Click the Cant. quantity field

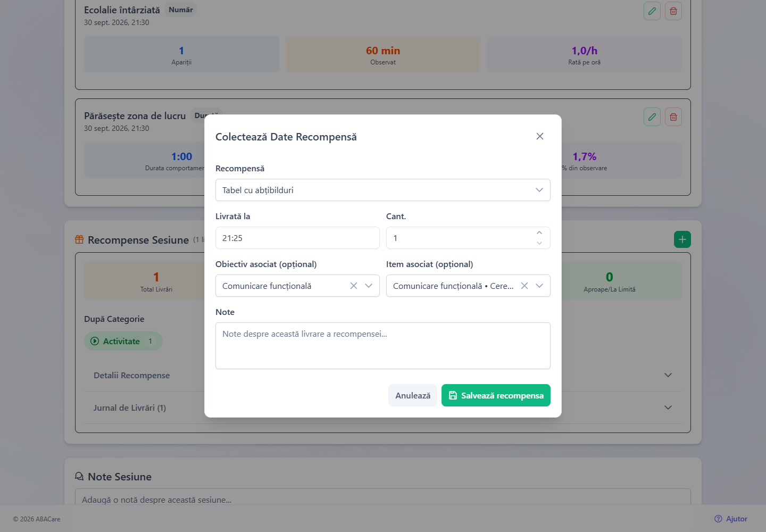coord(468,238)
